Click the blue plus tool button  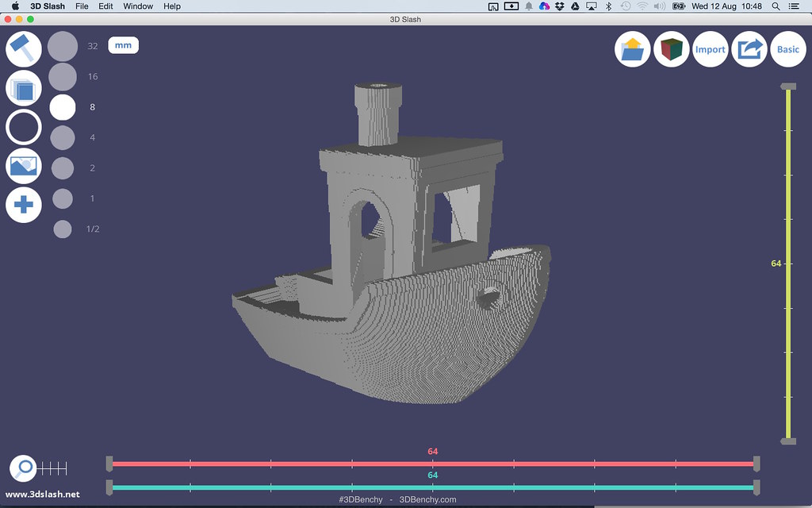[x=24, y=205]
